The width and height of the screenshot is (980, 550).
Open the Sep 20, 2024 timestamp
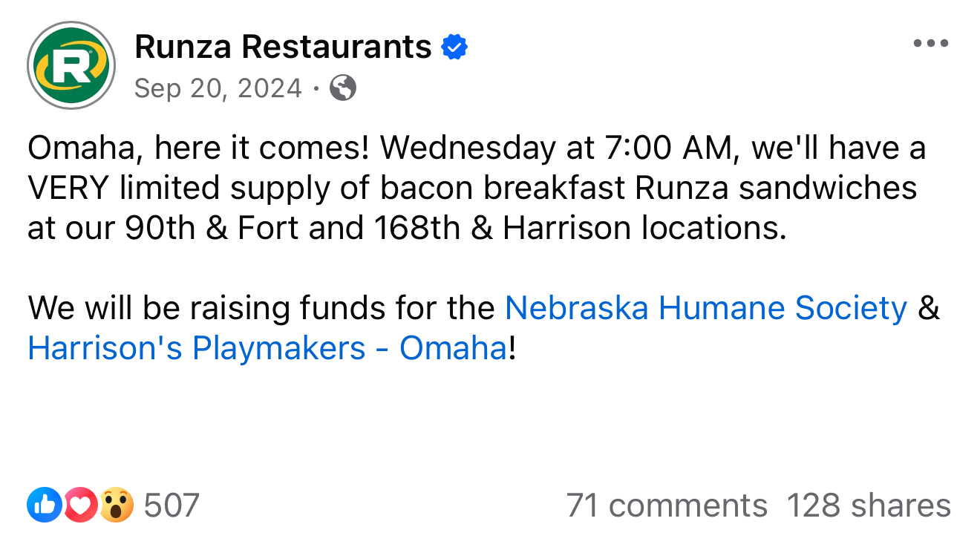tap(218, 88)
